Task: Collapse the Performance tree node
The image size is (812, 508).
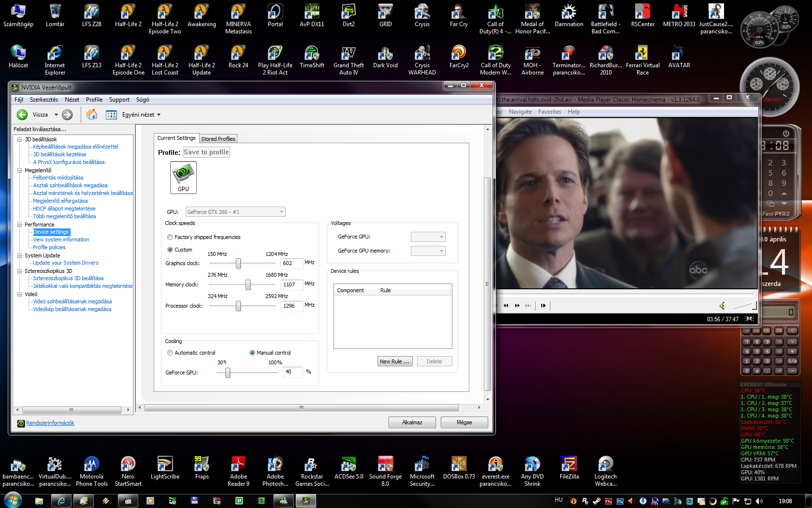Action: tap(20, 224)
